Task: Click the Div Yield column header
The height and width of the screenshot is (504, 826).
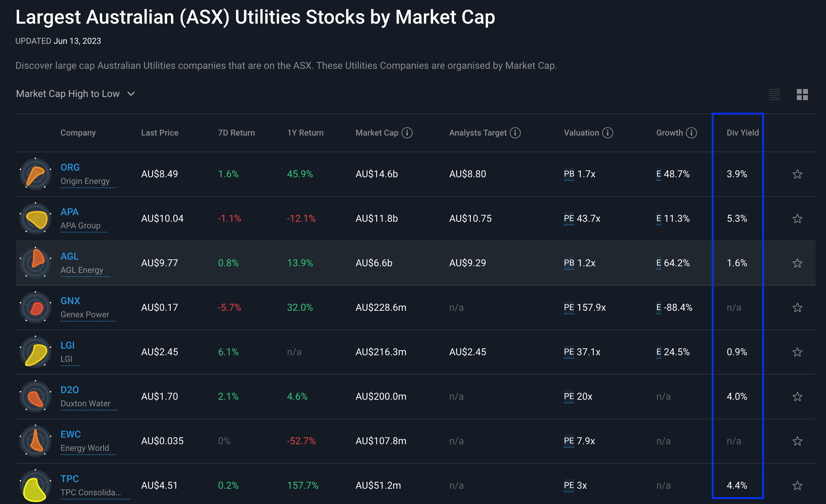Action: coord(743,133)
